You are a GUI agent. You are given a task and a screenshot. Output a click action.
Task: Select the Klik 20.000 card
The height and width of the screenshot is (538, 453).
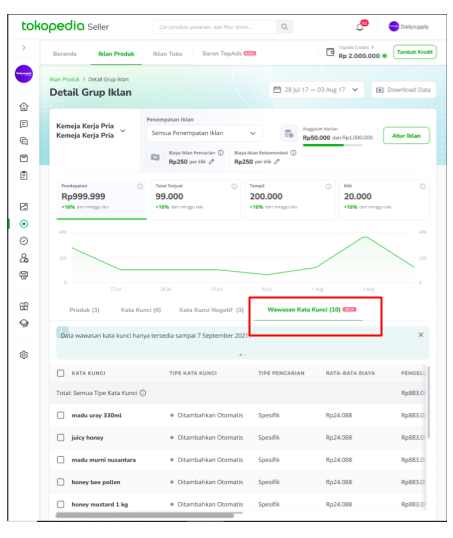tap(384, 200)
